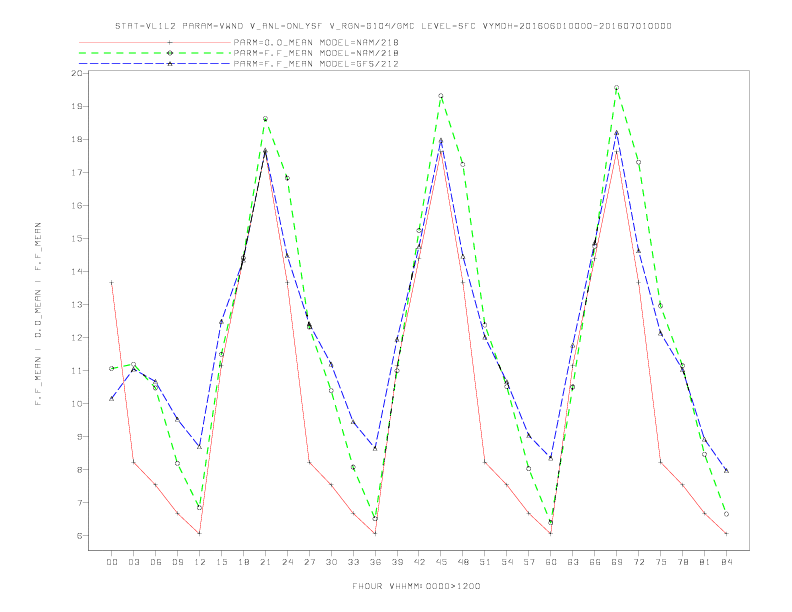792x612 pixels.
Task: Click the x-axis label FHOUR VHHMM=0000>1200
Action: click(x=416, y=586)
